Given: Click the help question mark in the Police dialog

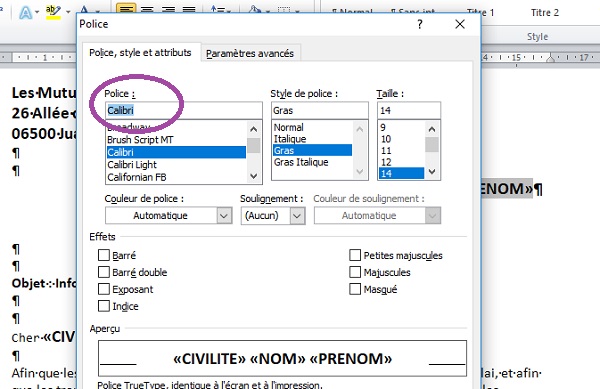Looking at the screenshot, I should click(x=420, y=24).
